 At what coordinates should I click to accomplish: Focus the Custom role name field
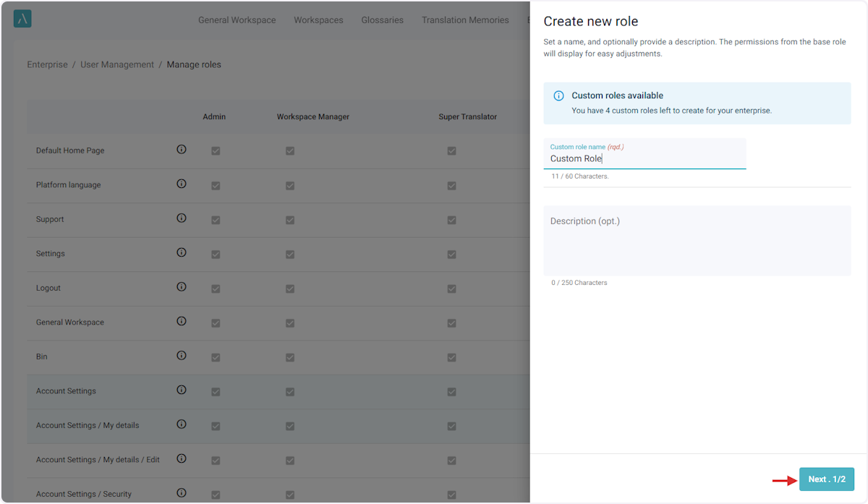click(x=644, y=158)
